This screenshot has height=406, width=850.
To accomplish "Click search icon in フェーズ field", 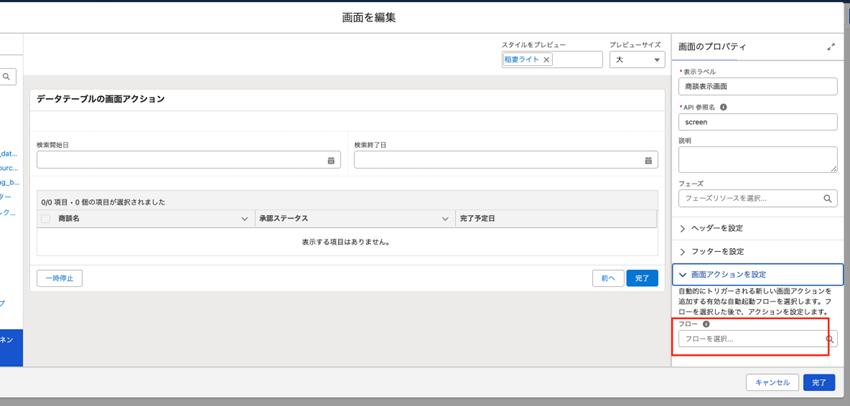I will click(828, 199).
